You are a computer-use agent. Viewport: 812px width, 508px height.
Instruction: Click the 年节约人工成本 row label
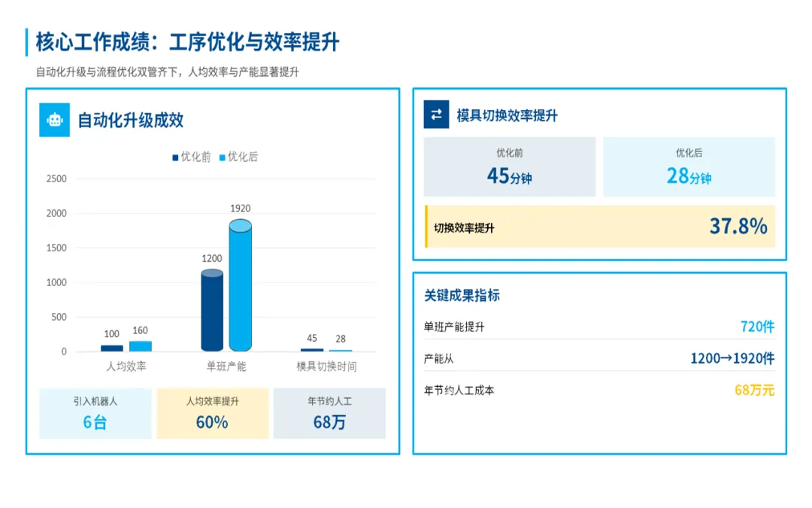pyautogui.click(x=459, y=391)
